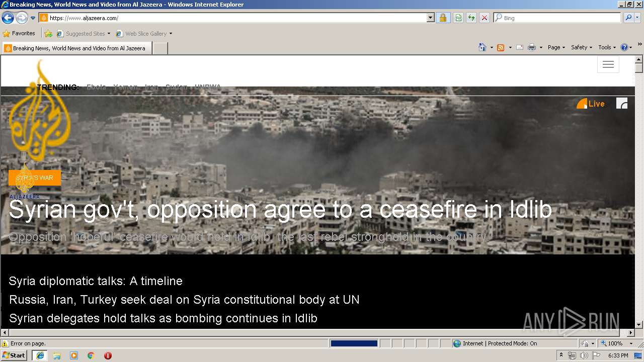Open the hamburger site menu

coord(608,64)
